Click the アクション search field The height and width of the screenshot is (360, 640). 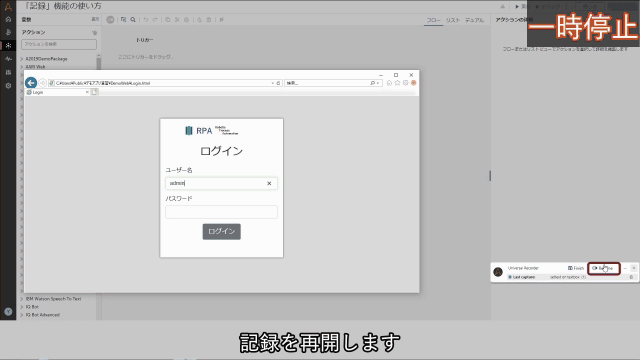point(59,44)
